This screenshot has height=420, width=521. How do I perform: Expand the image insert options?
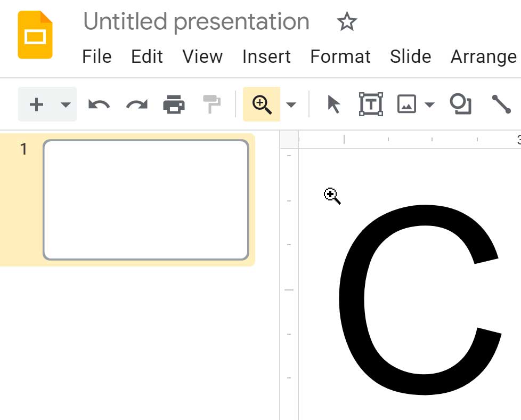[429, 104]
